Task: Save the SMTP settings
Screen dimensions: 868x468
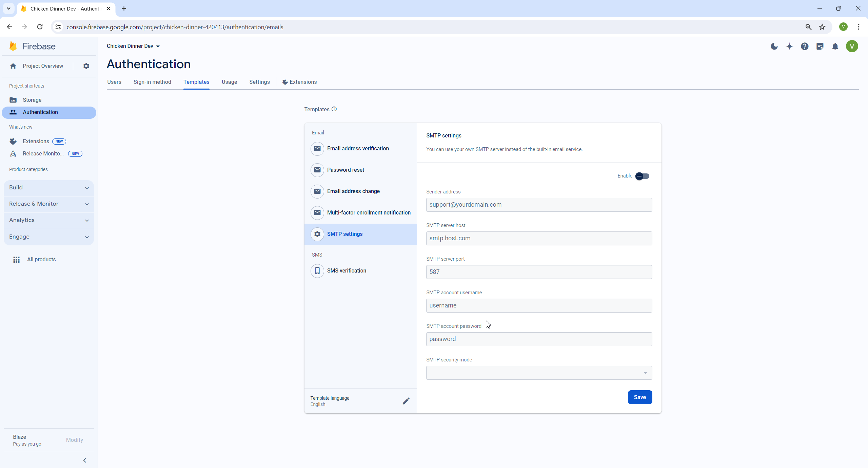Action: [639, 397]
